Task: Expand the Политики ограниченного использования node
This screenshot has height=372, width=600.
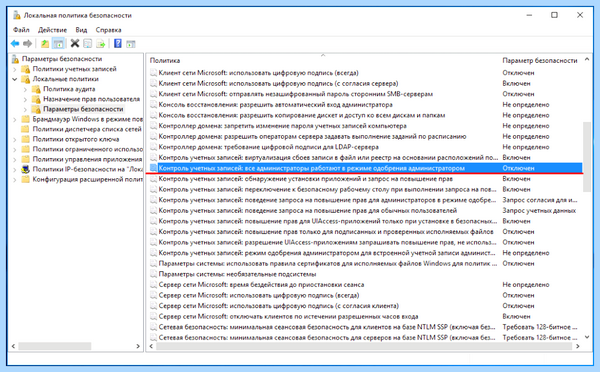Action: [15, 149]
